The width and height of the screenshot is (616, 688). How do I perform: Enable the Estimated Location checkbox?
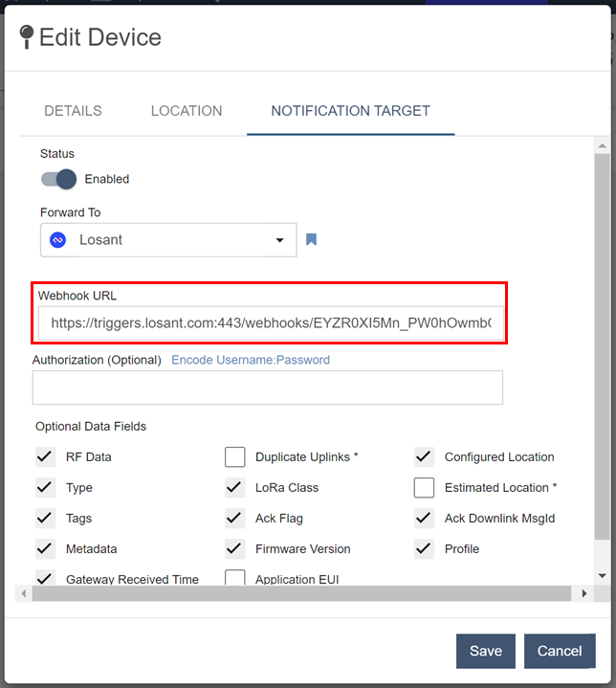click(x=424, y=487)
